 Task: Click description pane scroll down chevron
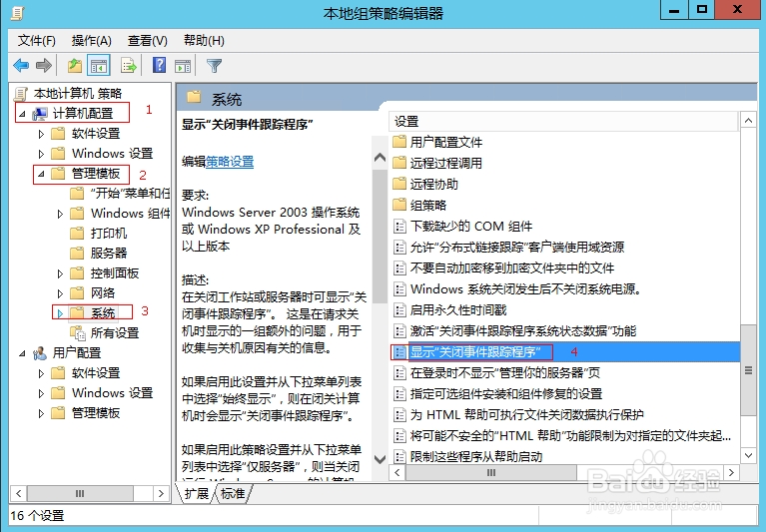click(x=380, y=459)
